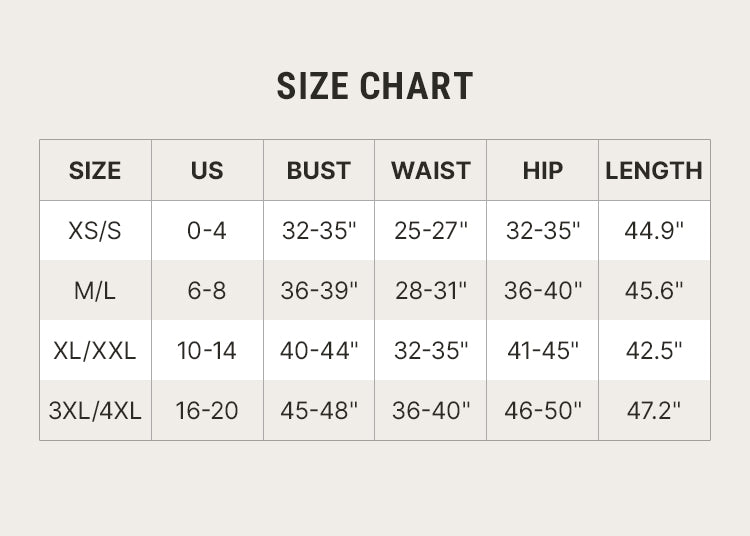Click the 3XL/4XL size cell
Screen dimensions: 750x536
pyautogui.click(x=95, y=411)
